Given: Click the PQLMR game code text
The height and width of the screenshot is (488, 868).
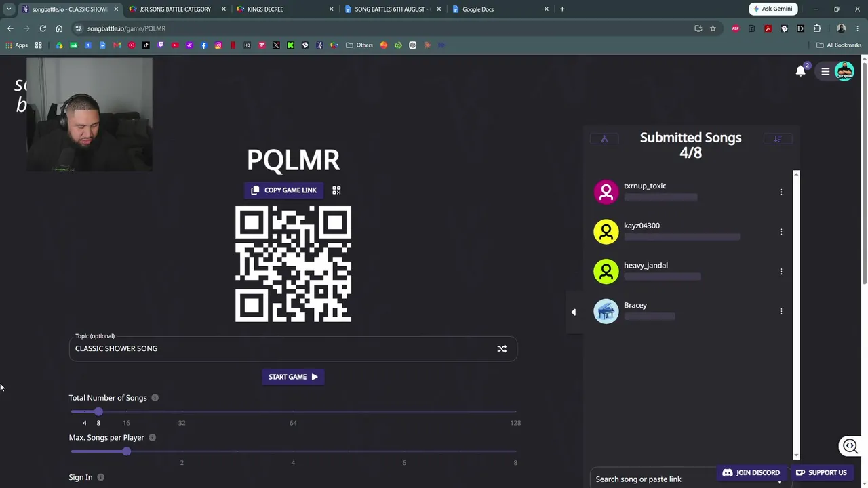Looking at the screenshot, I should (x=293, y=160).
